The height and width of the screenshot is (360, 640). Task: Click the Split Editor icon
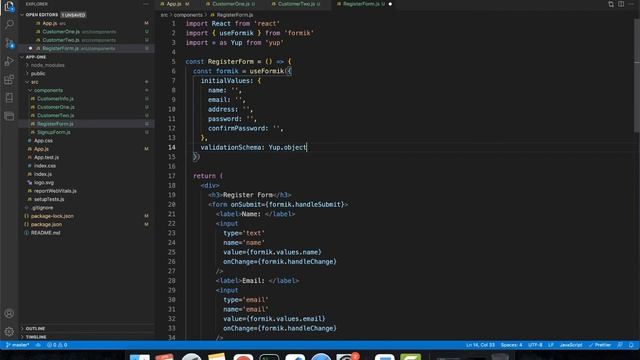(621, 4)
